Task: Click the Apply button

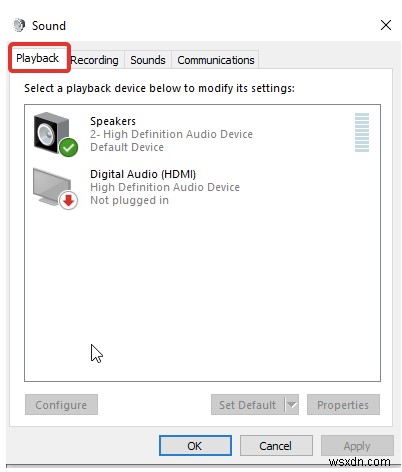Action: point(357,445)
